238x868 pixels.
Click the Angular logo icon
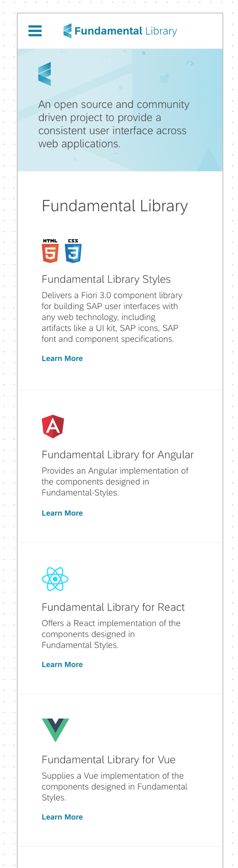(53, 426)
